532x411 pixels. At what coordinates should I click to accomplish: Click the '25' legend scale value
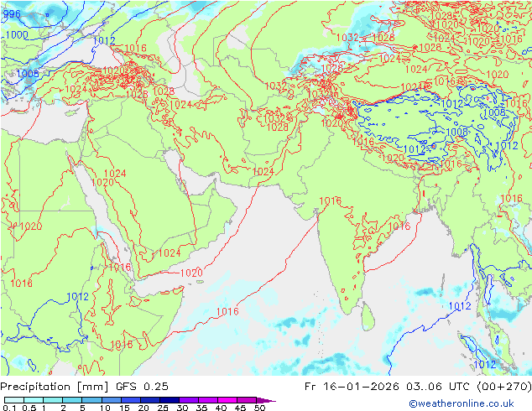pyautogui.click(x=163, y=408)
